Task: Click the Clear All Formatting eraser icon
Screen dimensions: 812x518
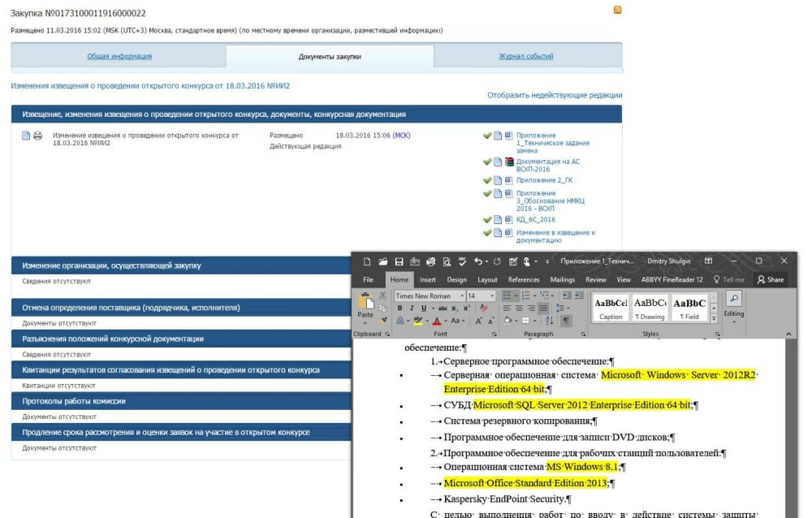Action: click(484, 308)
